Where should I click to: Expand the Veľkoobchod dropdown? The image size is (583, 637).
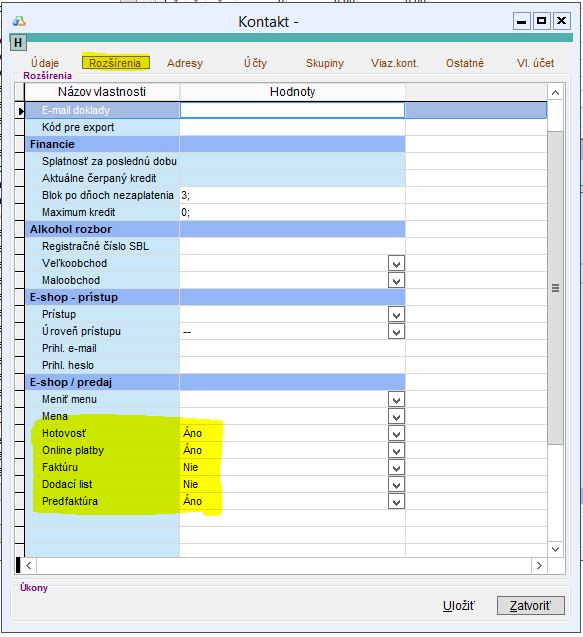[397, 264]
